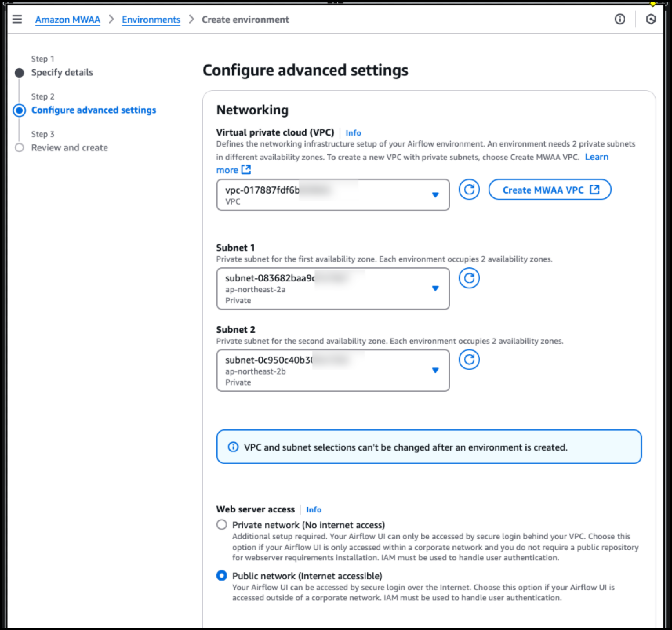Viewport: 672px width, 630px height.
Task: Click the info circle icon in top bar
Action: (x=620, y=19)
